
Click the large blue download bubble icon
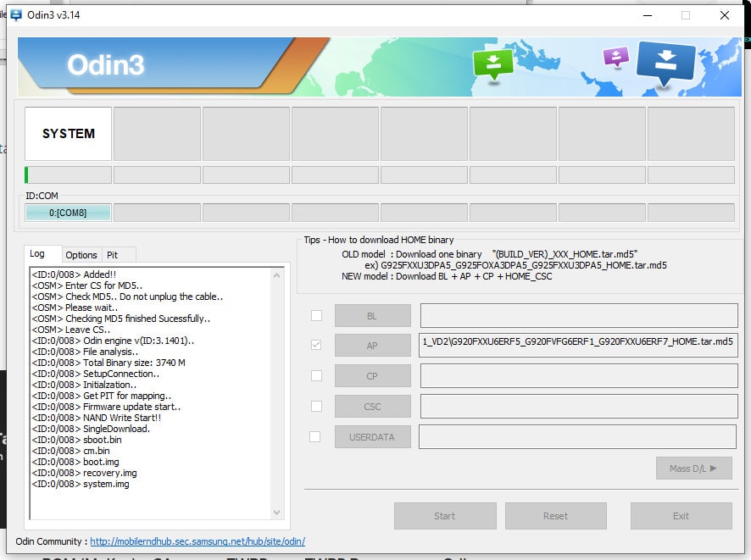coord(665,64)
